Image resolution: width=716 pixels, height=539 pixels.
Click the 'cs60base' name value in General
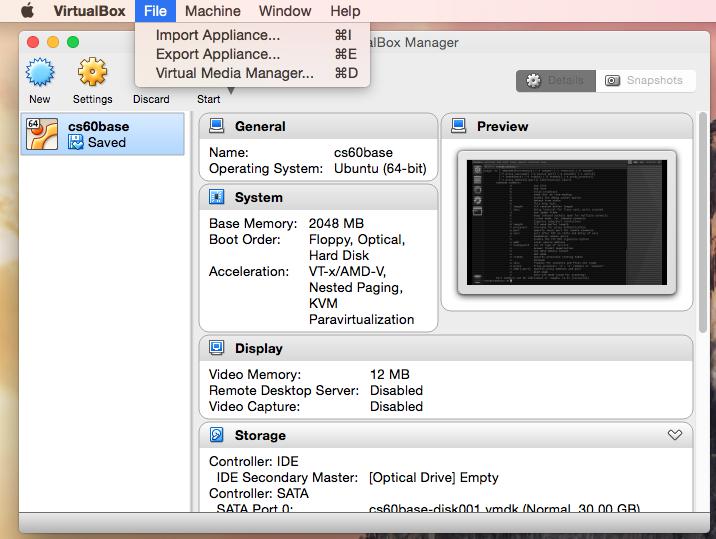363,153
